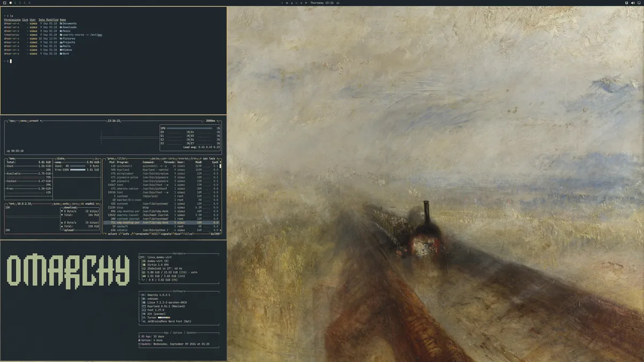This screenshot has height=362, width=644.
Task: Select previous network interface left of enp0s1
Action: tap(82, 204)
